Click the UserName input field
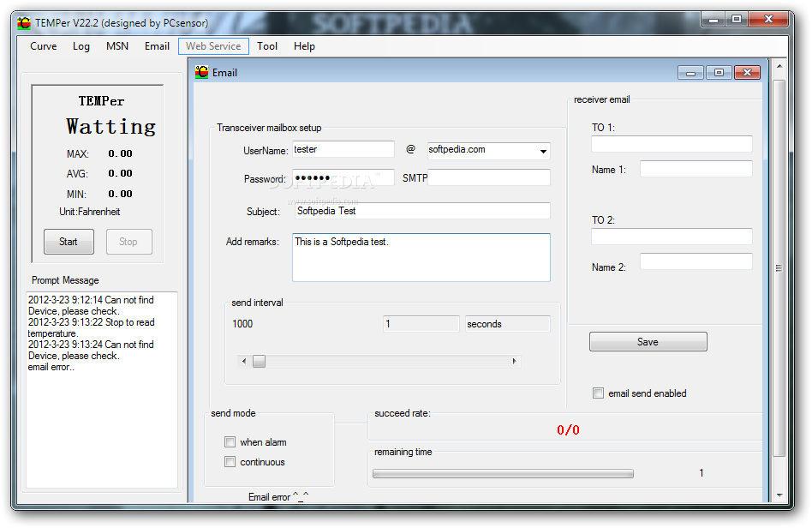The width and height of the screenshot is (812, 528). point(343,149)
